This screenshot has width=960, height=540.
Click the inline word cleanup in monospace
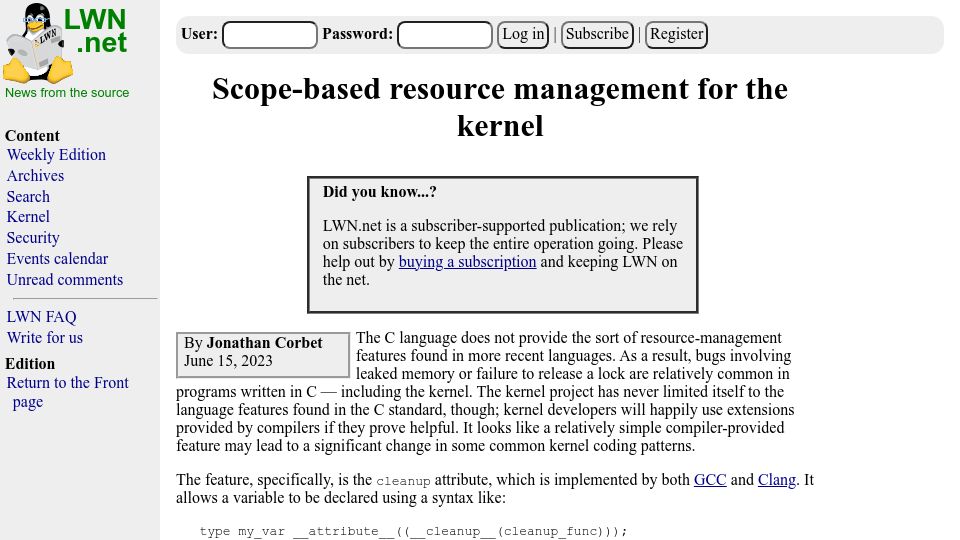pyautogui.click(x=403, y=481)
